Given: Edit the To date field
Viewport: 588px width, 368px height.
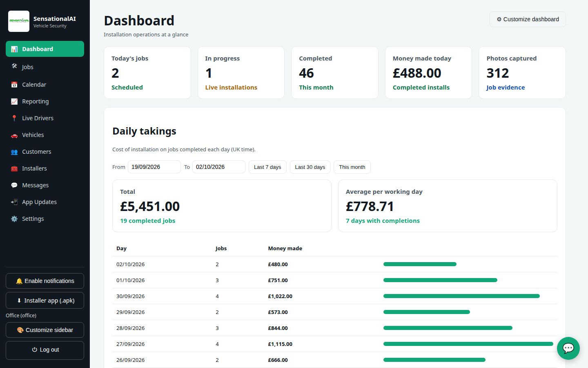Looking at the screenshot, I should (x=219, y=167).
